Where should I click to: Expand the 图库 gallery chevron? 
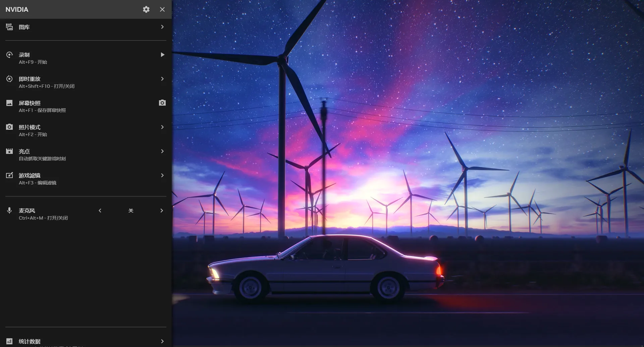(x=162, y=27)
